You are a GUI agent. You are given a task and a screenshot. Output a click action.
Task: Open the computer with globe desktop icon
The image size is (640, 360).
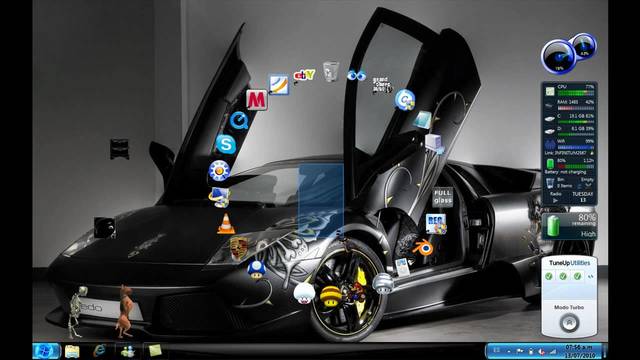click(x=219, y=198)
